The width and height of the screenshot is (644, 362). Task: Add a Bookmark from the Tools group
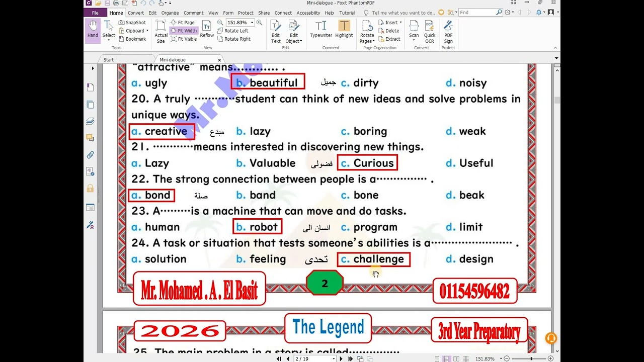click(132, 39)
